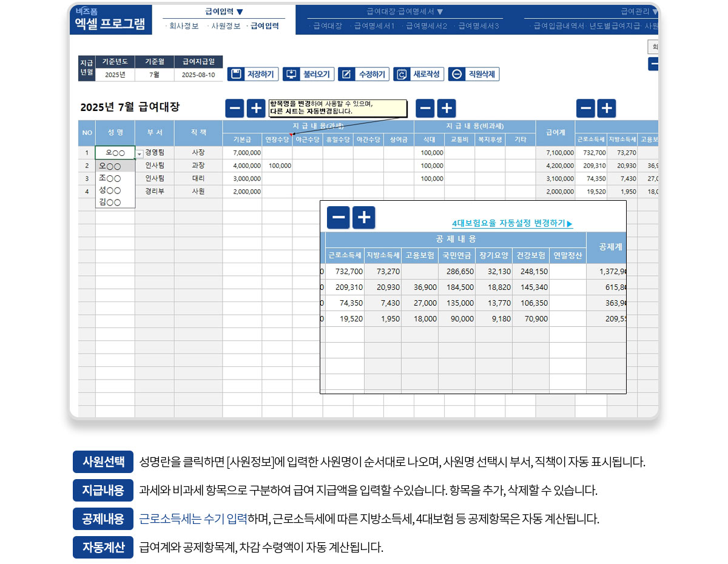Select the 3,100,000 pay total cell
The image size is (728, 564).
pyautogui.click(x=555, y=178)
